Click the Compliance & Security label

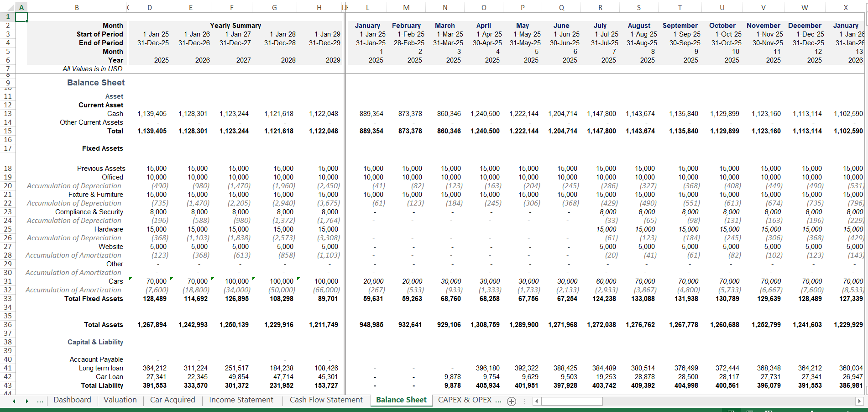coord(89,212)
